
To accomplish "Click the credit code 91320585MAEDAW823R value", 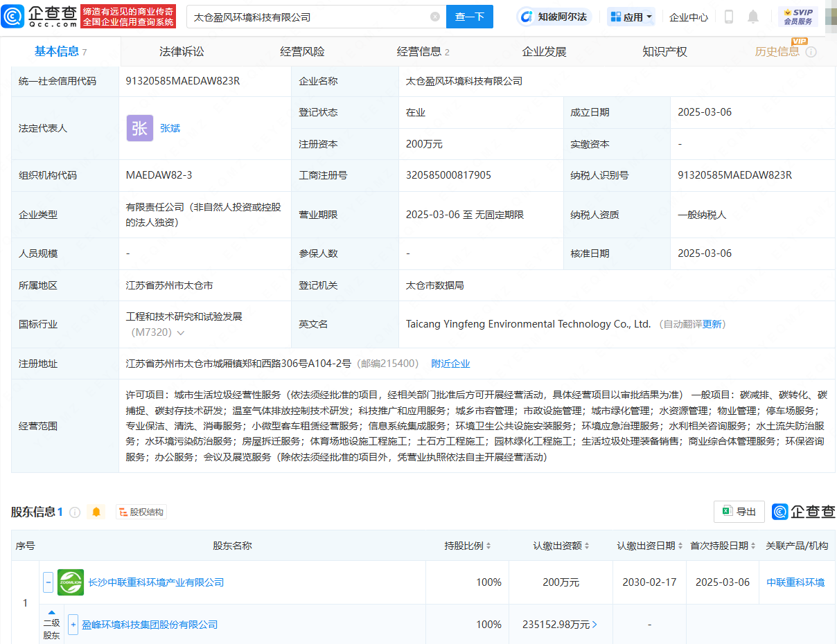I will tap(183, 81).
